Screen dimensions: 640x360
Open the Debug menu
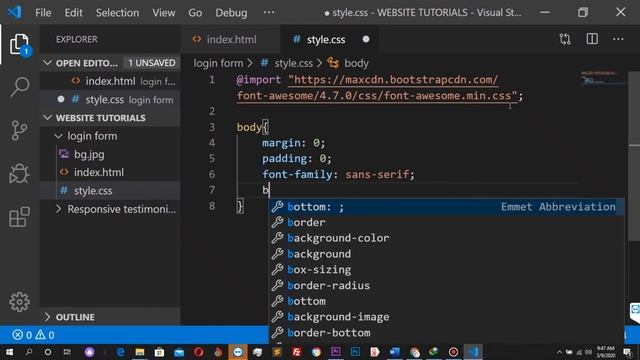(x=231, y=13)
